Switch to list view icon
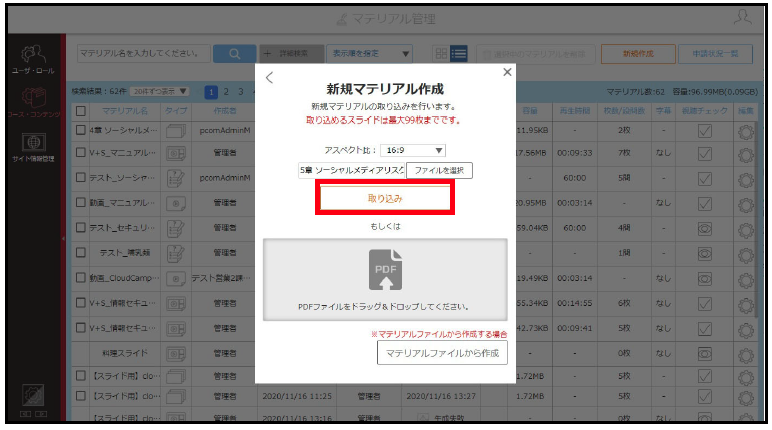Viewport: 772px width, 430px height. pos(458,54)
